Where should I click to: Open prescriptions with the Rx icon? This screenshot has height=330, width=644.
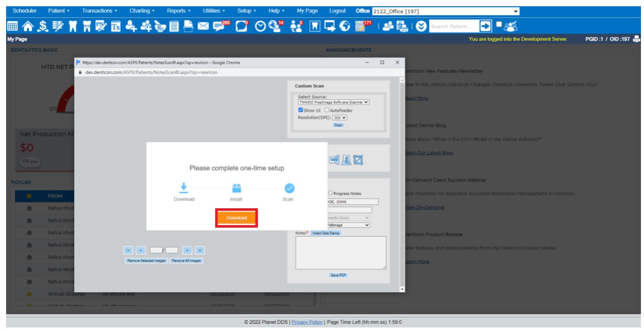(x=159, y=24)
